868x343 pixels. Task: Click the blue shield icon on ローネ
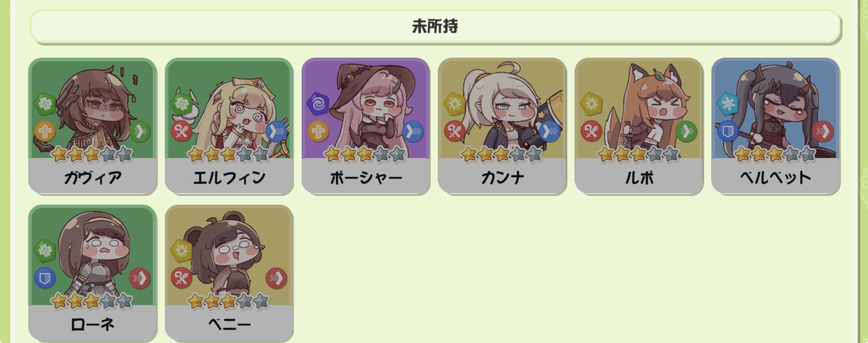pos(45,278)
